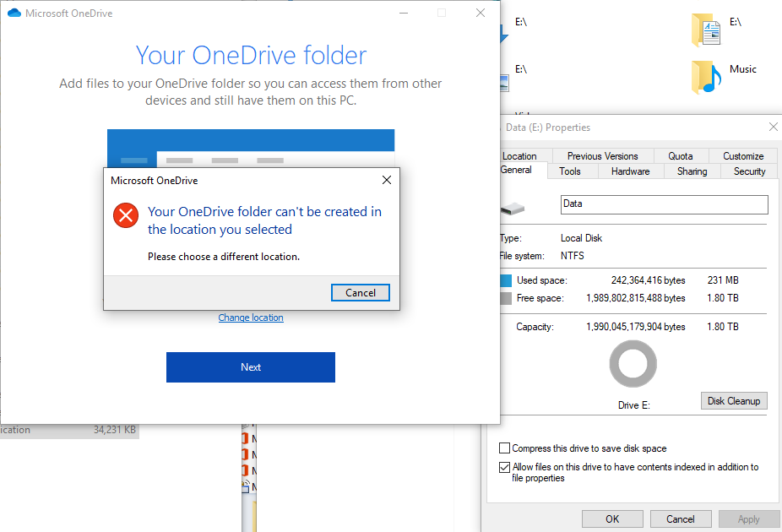Click Next in OneDrive setup
The width and height of the screenshot is (782, 532).
(250, 367)
